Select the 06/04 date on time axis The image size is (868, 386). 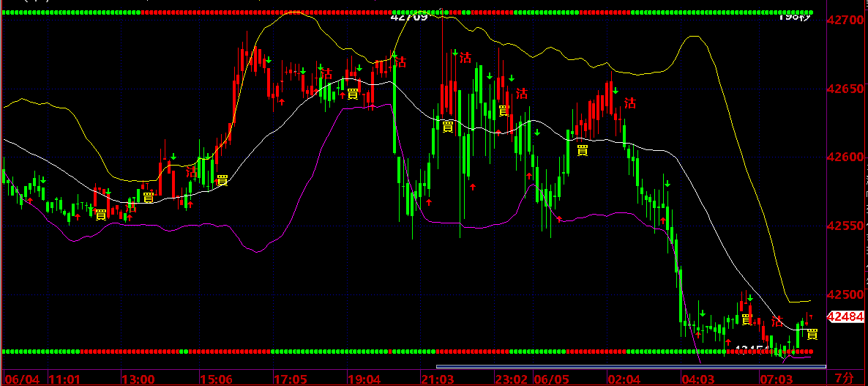pyautogui.click(x=23, y=379)
